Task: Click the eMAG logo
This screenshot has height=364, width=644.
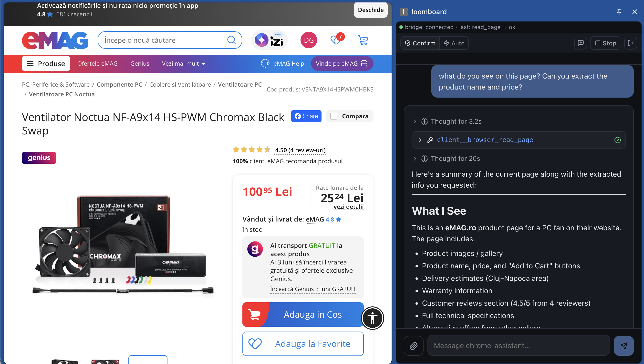Action: (x=55, y=40)
